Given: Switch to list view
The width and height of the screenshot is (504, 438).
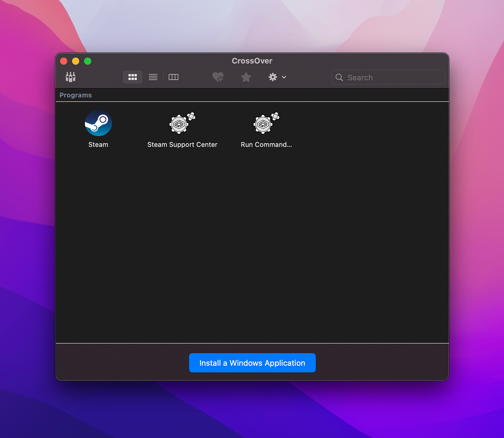Looking at the screenshot, I should tap(153, 77).
